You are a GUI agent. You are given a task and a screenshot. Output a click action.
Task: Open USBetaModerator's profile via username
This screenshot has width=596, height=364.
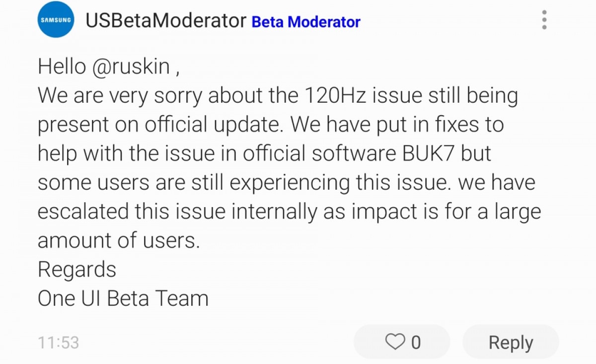point(166,21)
